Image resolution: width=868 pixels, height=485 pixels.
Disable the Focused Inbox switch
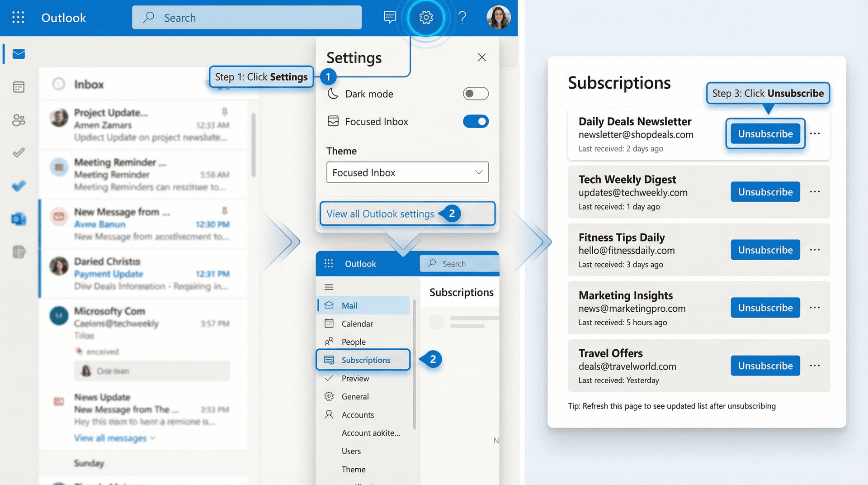tap(475, 121)
